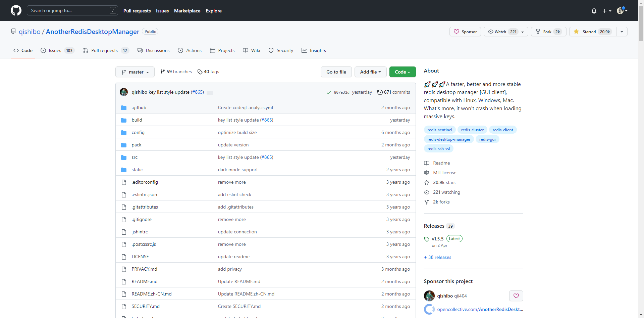Click the GitHub logo home icon

(16, 10)
